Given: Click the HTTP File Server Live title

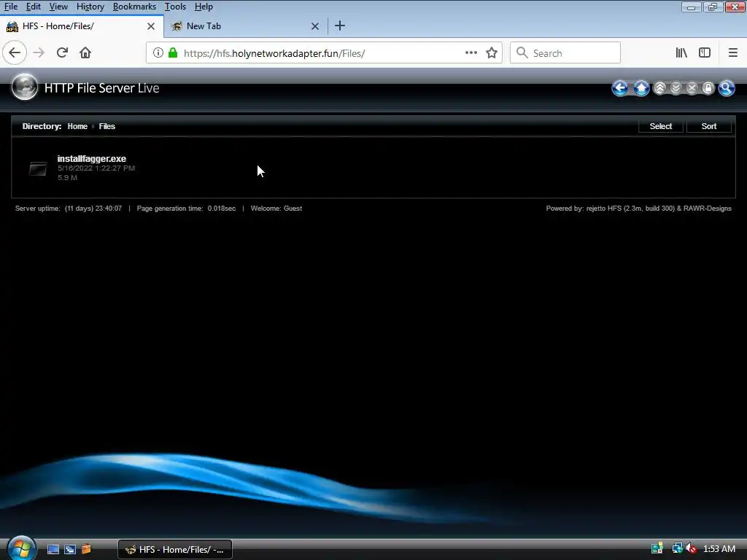Looking at the screenshot, I should (x=101, y=88).
